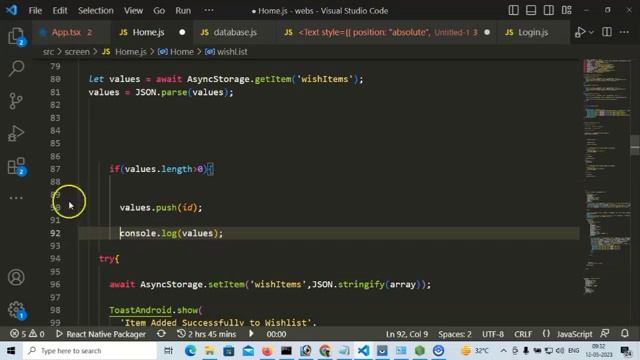Switch to the App.tsx tab
Viewport: 640px width, 360px height.
[71, 32]
